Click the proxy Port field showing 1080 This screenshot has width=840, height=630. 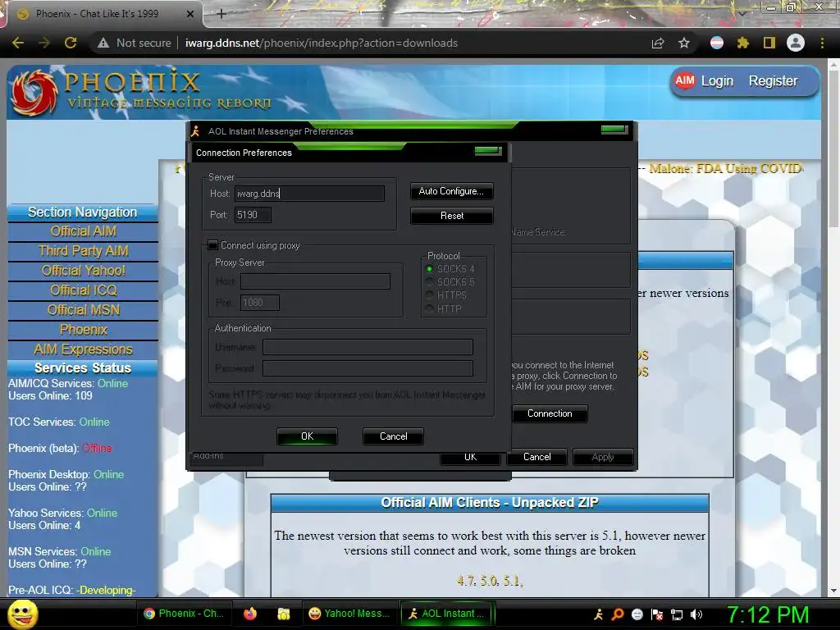(260, 303)
